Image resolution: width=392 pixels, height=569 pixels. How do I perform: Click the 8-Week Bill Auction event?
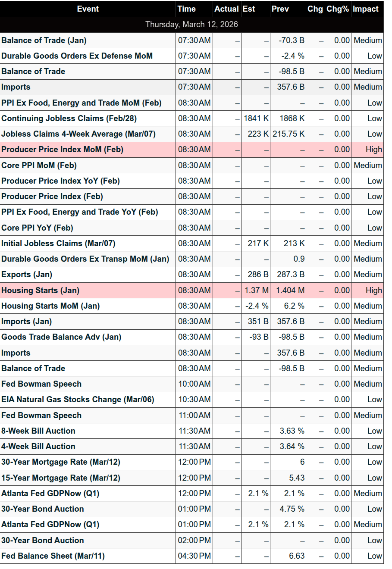pyautogui.click(x=38, y=431)
